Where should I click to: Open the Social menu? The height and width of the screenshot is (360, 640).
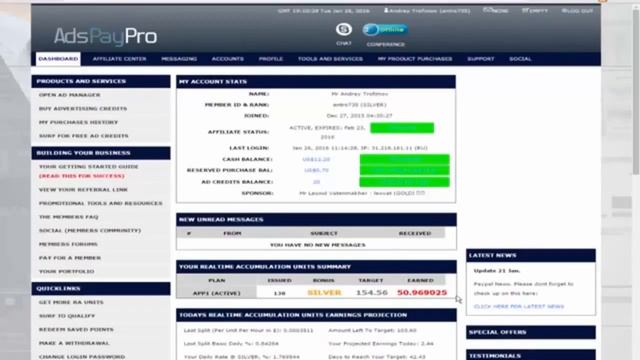pos(520,59)
